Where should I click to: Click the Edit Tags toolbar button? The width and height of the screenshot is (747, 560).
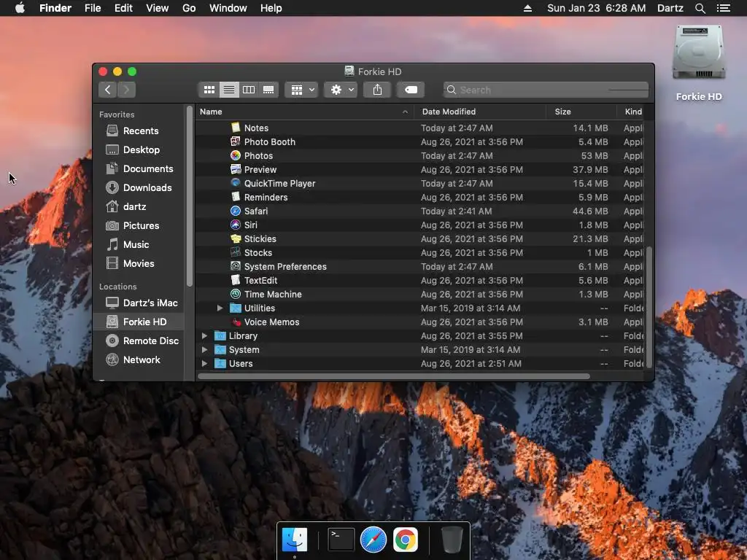pos(411,90)
